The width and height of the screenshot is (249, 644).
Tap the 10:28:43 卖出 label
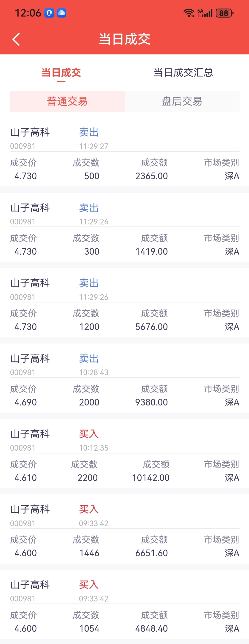click(89, 359)
